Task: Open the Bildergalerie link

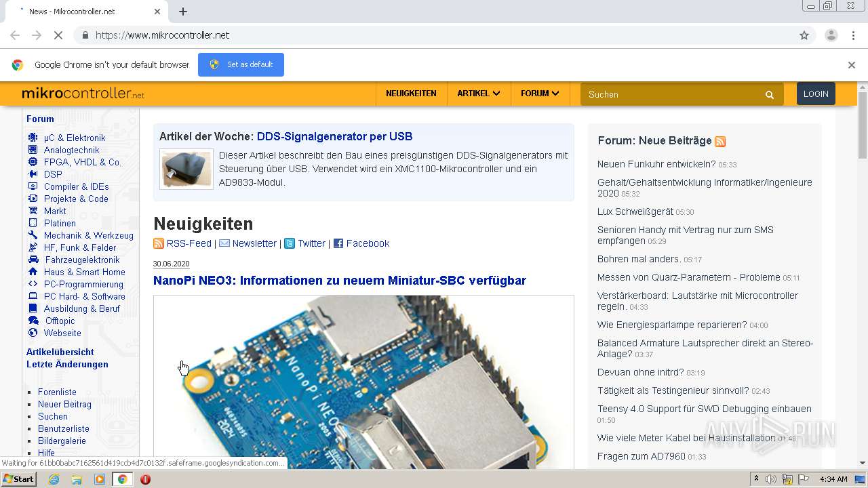Action: pos(62,441)
